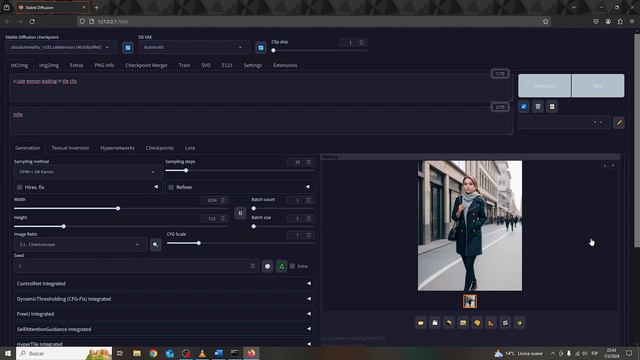Randomize seed with the dice icon

point(267,266)
